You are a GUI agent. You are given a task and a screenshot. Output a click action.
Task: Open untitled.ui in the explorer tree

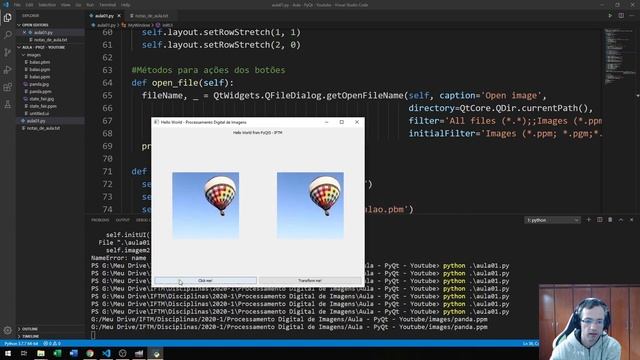(39, 113)
